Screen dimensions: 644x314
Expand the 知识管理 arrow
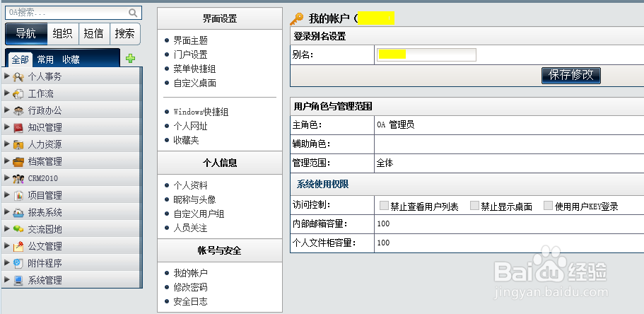[x=6, y=127]
